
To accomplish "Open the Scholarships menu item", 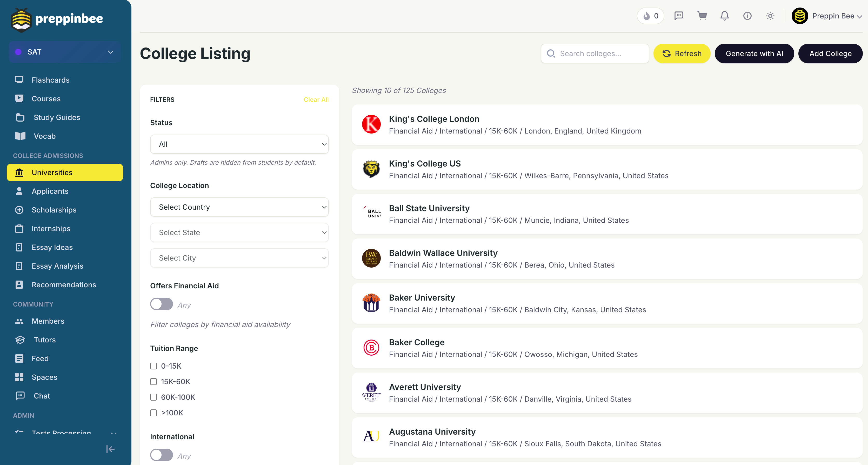I will [x=65, y=210].
